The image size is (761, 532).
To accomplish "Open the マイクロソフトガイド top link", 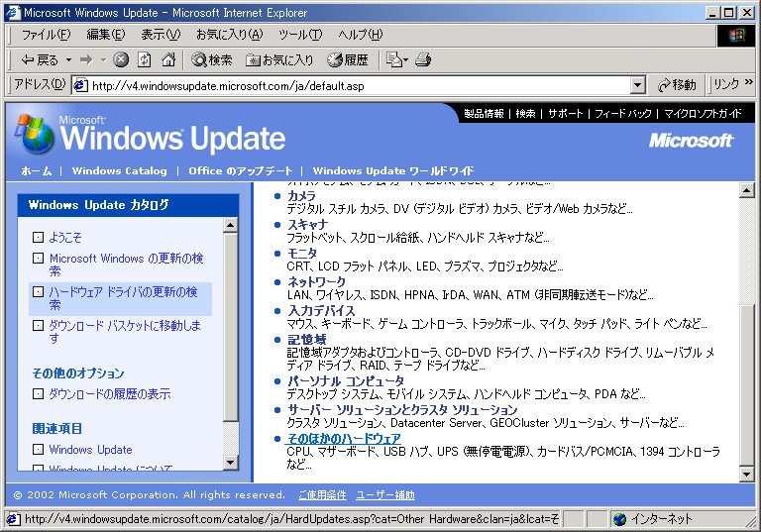I will click(x=703, y=114).
